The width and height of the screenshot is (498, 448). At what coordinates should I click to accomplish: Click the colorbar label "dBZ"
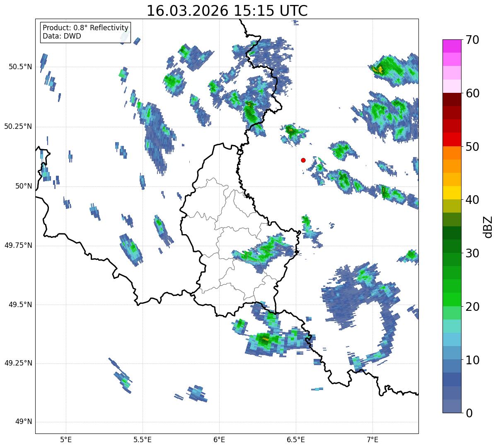pos(488,227)
